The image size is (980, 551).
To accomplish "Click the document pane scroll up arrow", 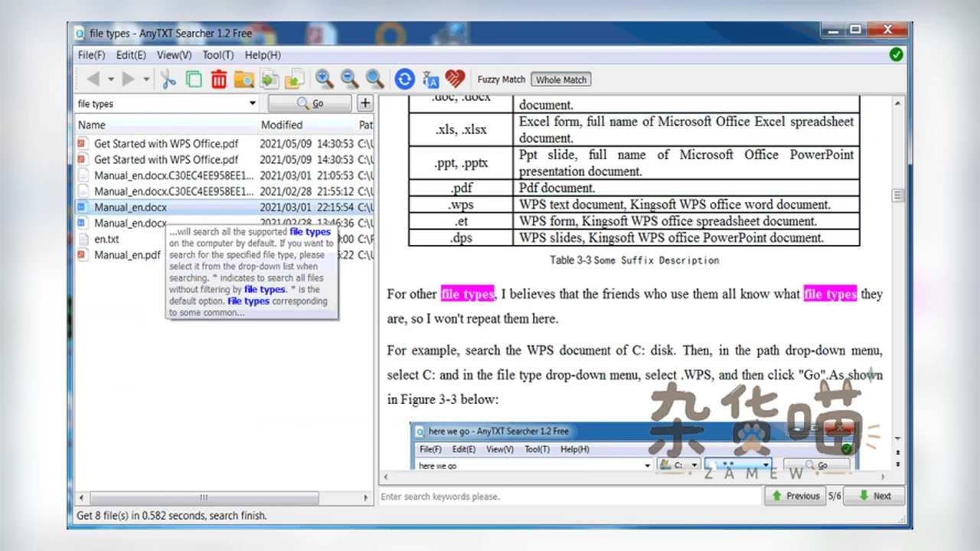I will (899, 103).
